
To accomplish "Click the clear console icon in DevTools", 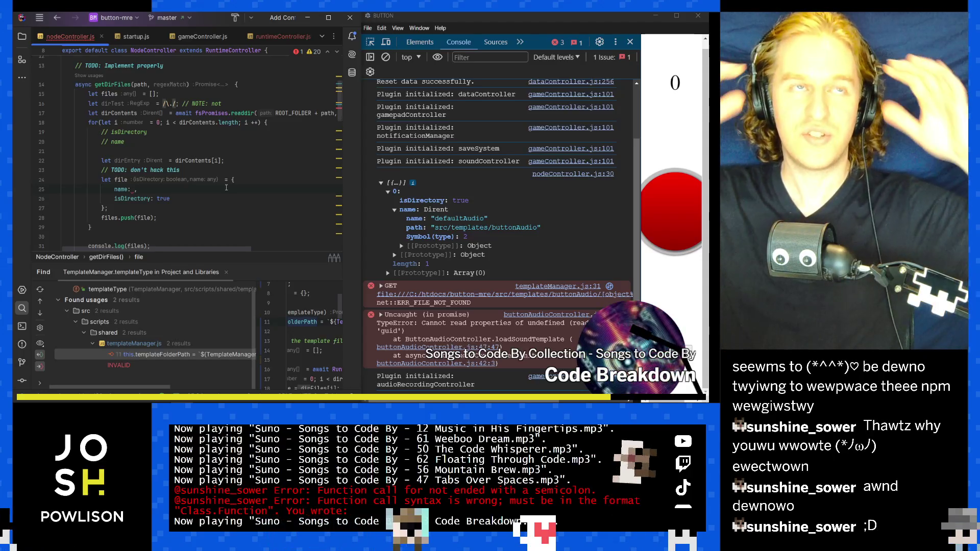I will click(385, 57).
